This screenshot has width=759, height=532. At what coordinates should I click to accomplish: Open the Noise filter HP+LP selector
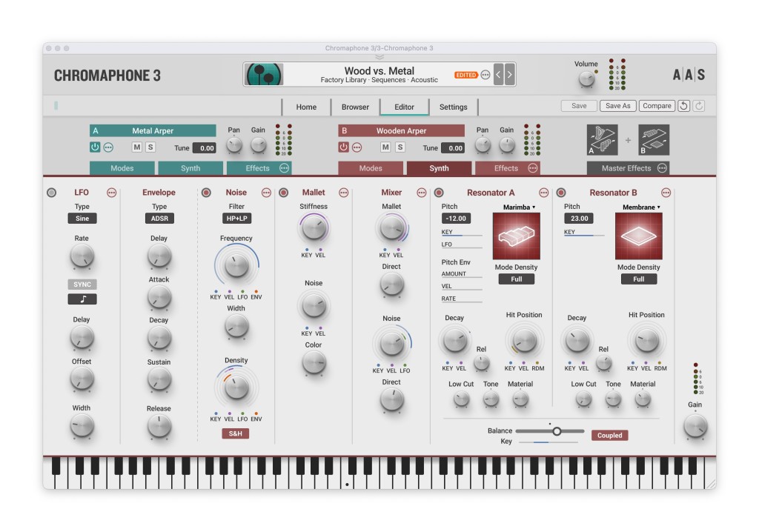tap(236, 219)
